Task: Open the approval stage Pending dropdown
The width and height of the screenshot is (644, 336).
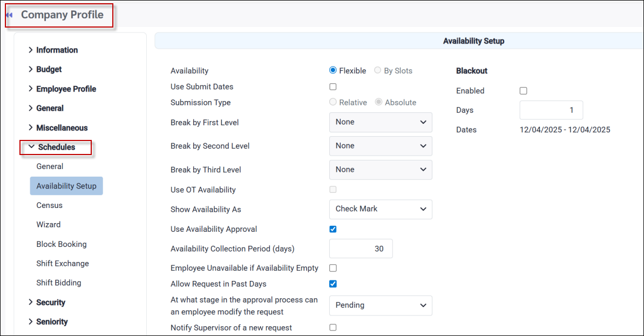Action: click(x=381, y=305)
